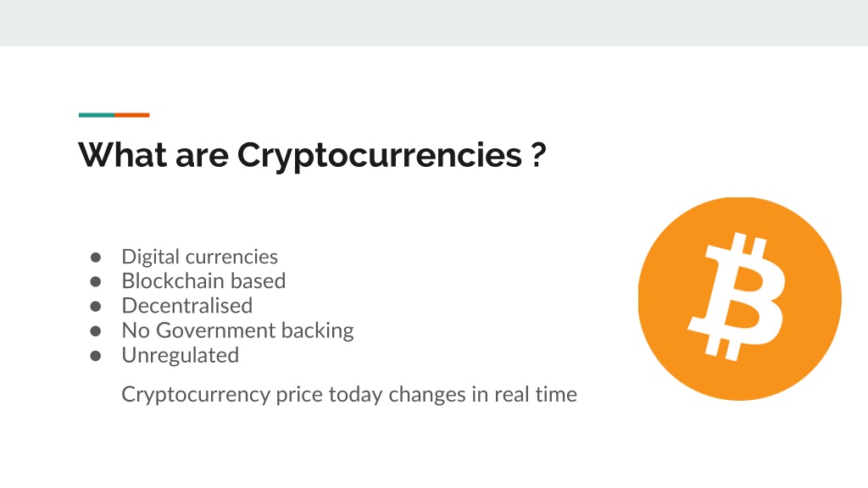Select the 'Blockchain based' bullet line
Viewport: 868px width, 488px height.
(x=203, y=281)
